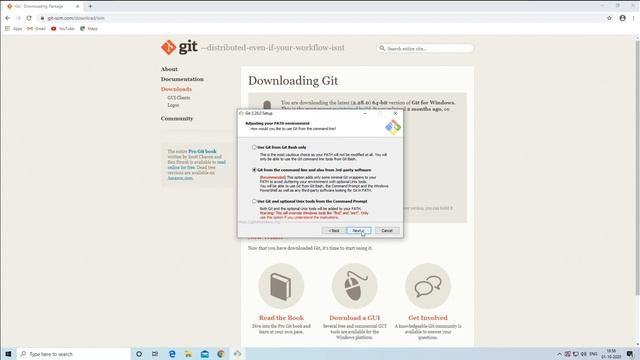Open the About page link
Image resolution: width=640 pixels, height=360 pixels.
point(169,69)
